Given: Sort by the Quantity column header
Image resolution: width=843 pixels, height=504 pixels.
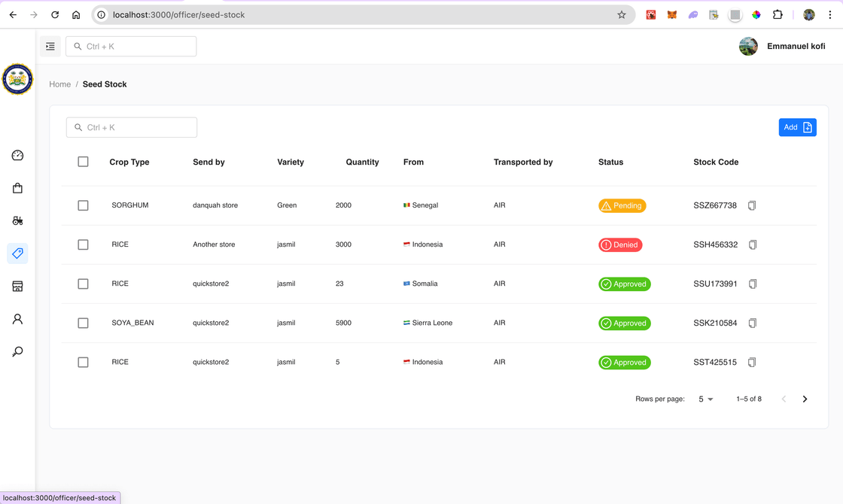Looking at the screenshot, I should (x=362, y=162).
